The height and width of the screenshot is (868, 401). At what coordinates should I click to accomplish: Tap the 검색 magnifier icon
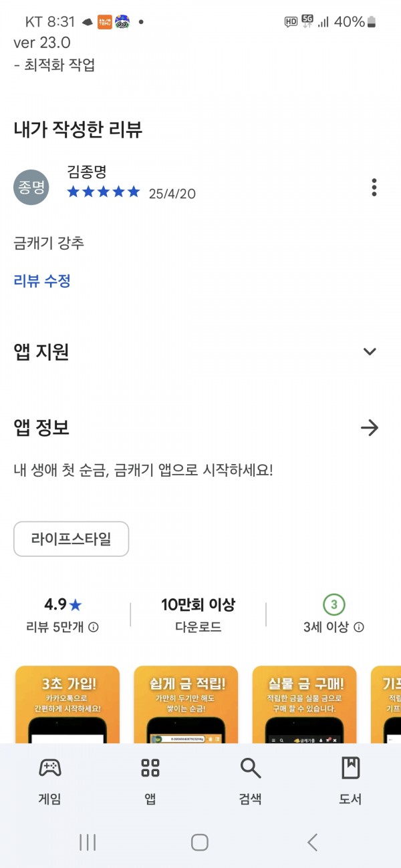[251, 768]
